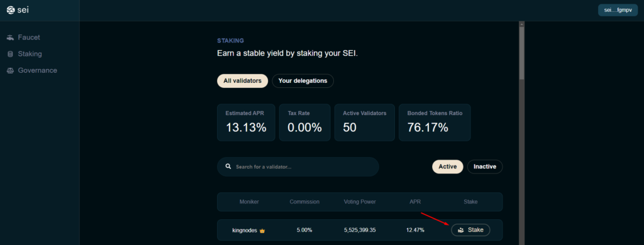Click the scrollbar up arrow
Viewport: 644px width, 245px height.
(x=521, y=24)
